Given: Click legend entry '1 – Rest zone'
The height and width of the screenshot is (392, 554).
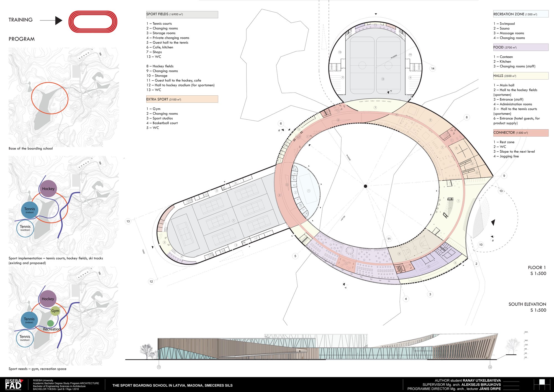Looking at the screenshot, I should (x=504, y=142).
